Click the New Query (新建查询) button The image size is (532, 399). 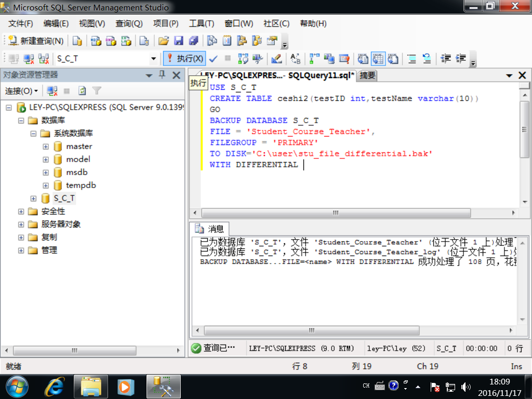click(36, 41)
